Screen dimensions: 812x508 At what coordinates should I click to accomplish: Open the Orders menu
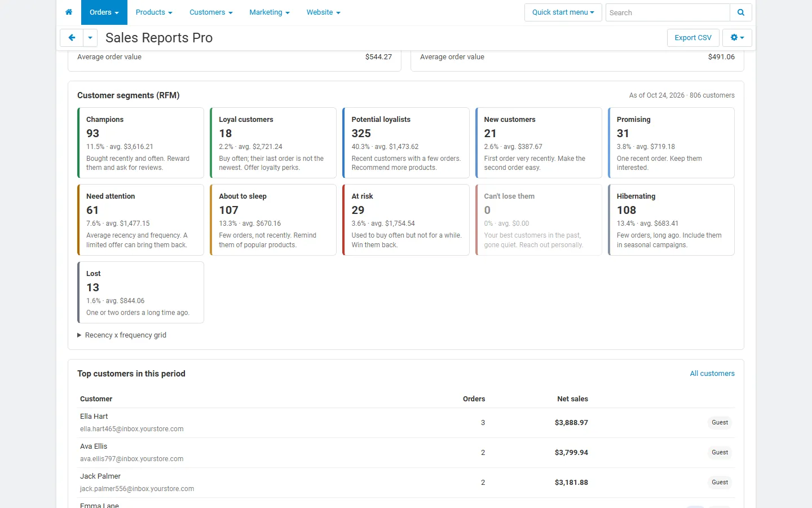(104, 12)
